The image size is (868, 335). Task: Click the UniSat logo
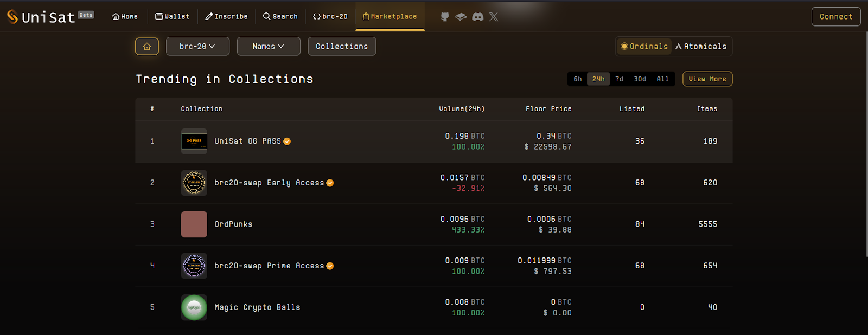pyautogui.click(x=41, y=17)
